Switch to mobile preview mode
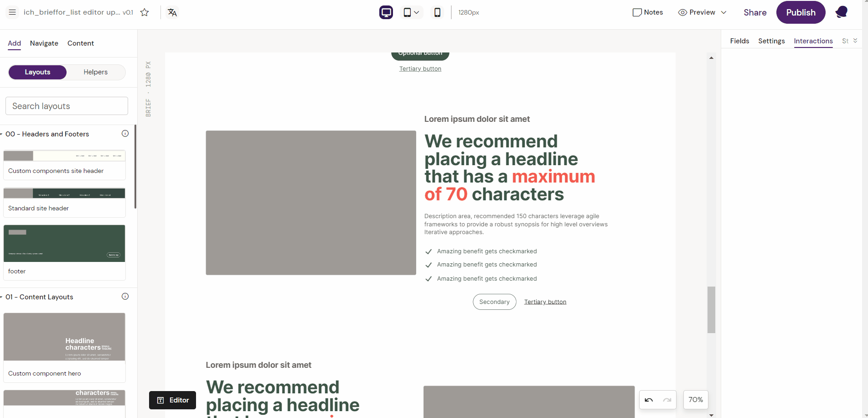 [x=437, y=12]
